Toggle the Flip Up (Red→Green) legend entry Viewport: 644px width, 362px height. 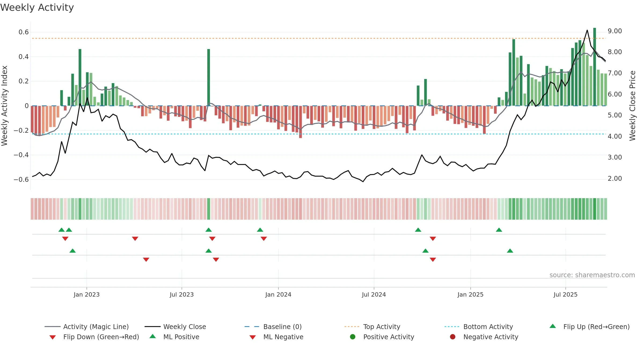(x=590, y=327)
